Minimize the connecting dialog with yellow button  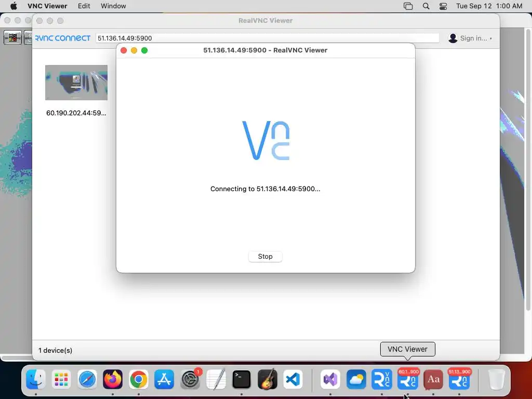[x=134, y=50]
